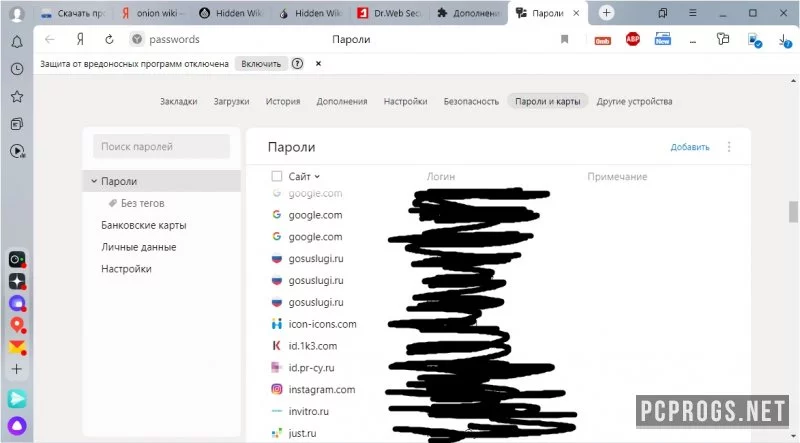Open collections icon in sidebar
The height and width of the screenshot is (443, 800).
(x=17, y=124)
